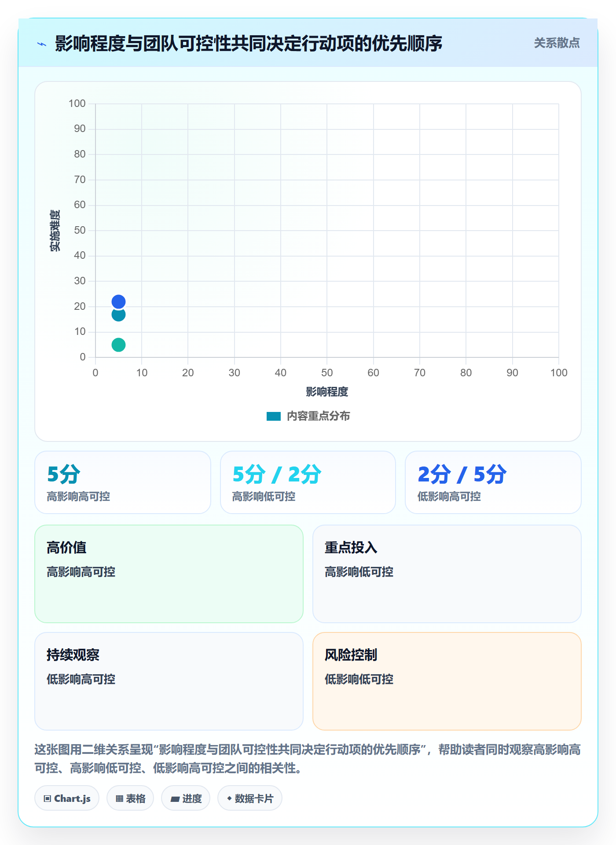Toggle the 内容重点分布 legend swatch
This screenshot has width=616, height=845.
pos(274,416)
